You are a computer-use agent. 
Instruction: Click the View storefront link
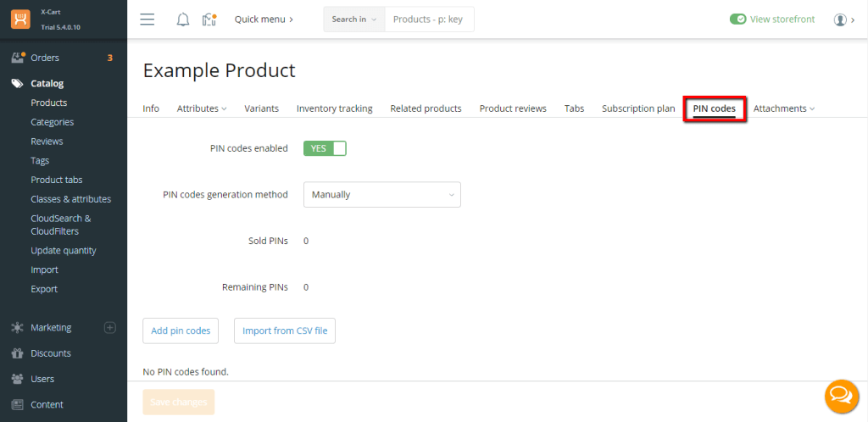click(782, 19)
